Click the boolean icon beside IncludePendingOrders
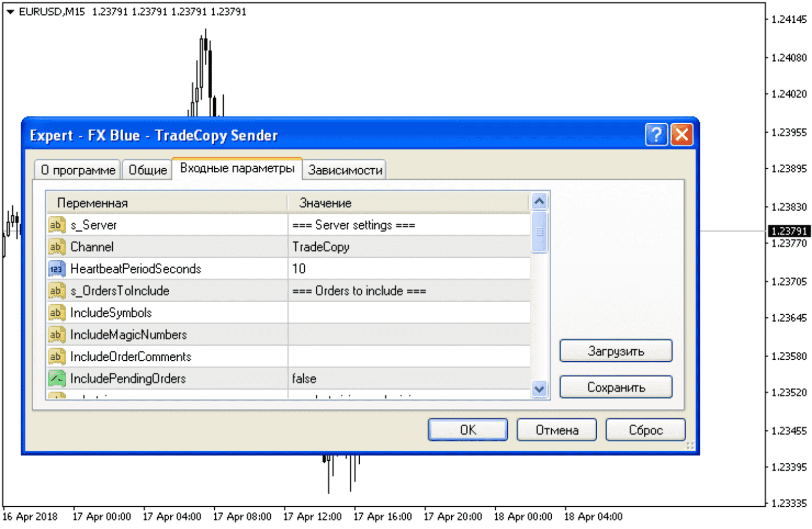This screenshot has height=529, width=812. coord(57,378)
